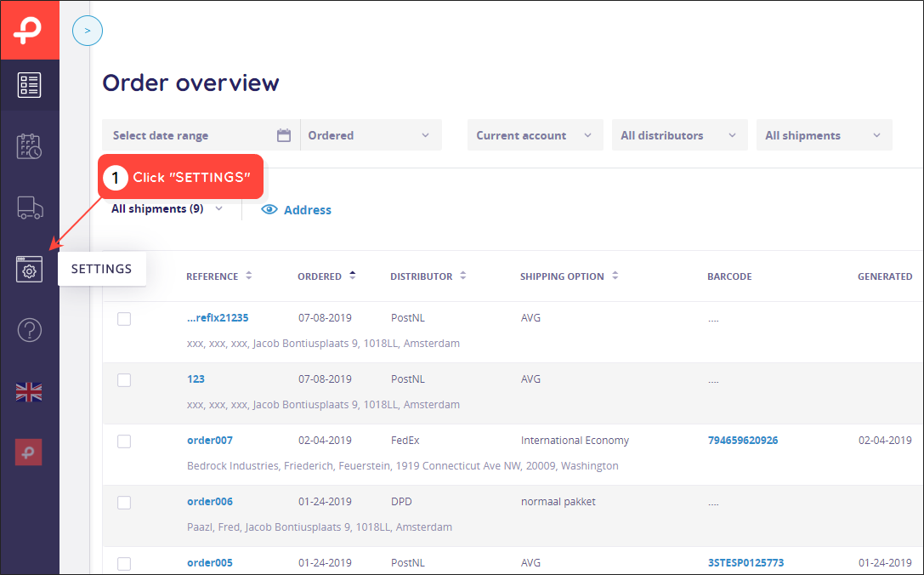
Task: Click the red Paazl account icon in sidebar
Action: pyautogui.click(x=29, y=453)
